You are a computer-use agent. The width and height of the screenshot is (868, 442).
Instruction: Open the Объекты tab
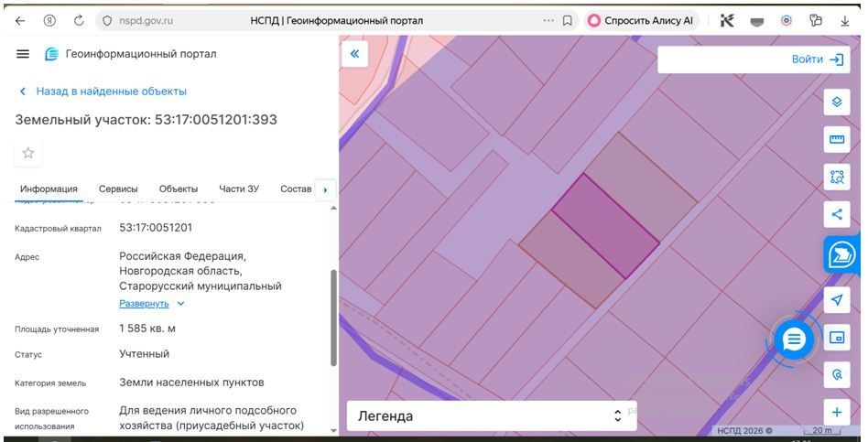(x=179, y=189)
